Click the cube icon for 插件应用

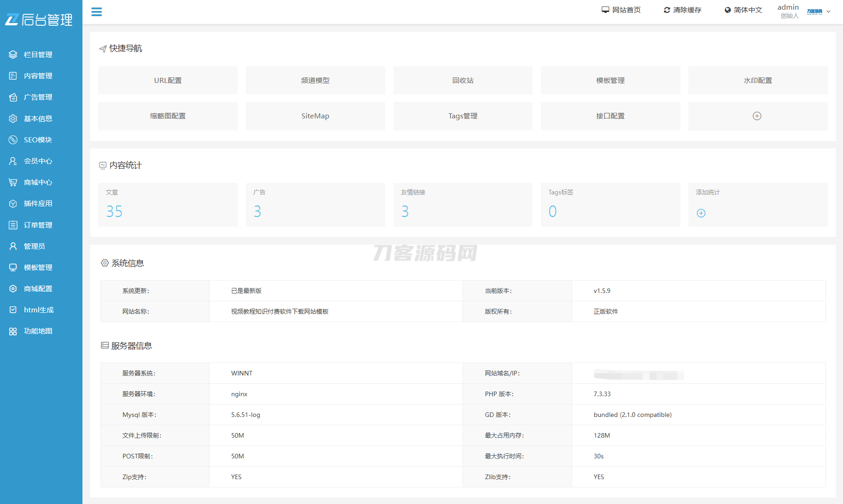coord(13,204)
